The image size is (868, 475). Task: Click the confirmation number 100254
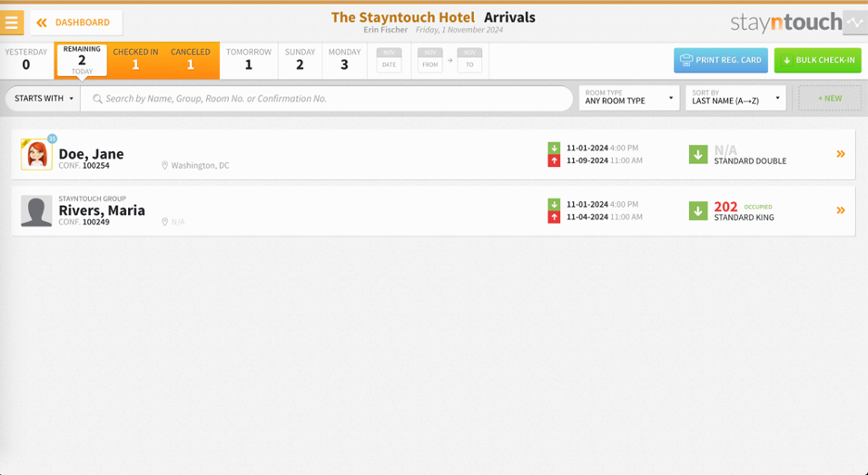pyautogui.click(x=96, y=165)
